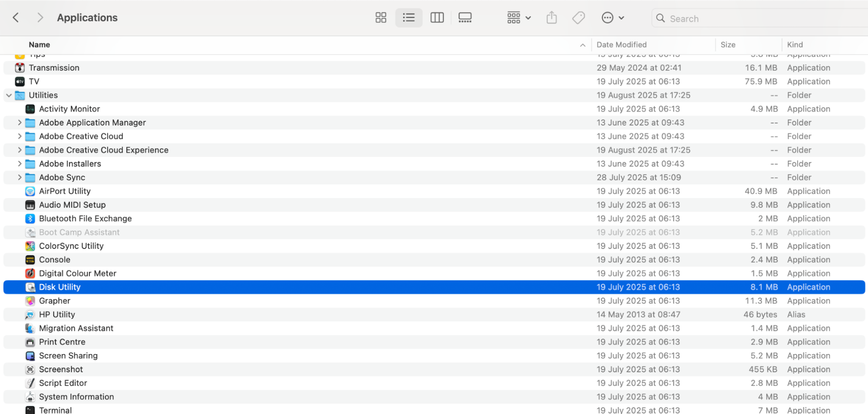Switch to column view
Screen dimensions: 868x414
436,18
